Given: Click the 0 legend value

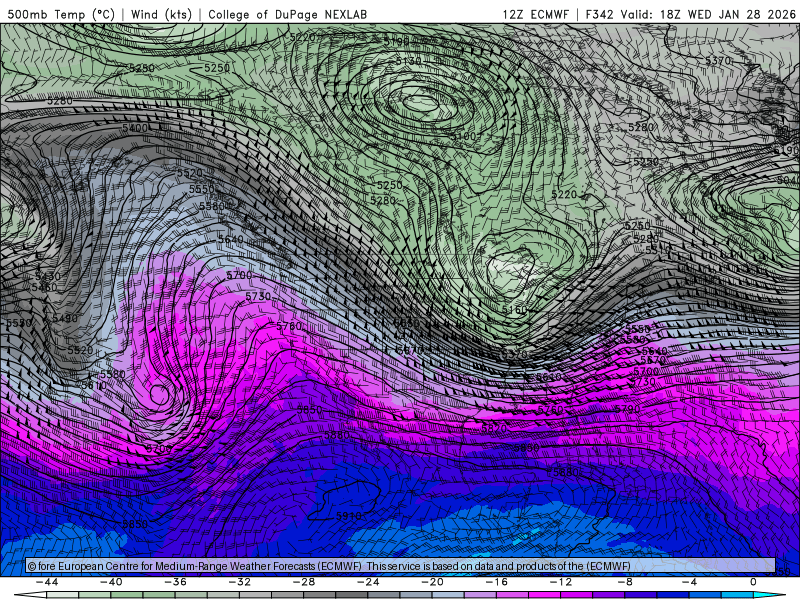Looking at the screenshot, I should click(x=753, y=582).
